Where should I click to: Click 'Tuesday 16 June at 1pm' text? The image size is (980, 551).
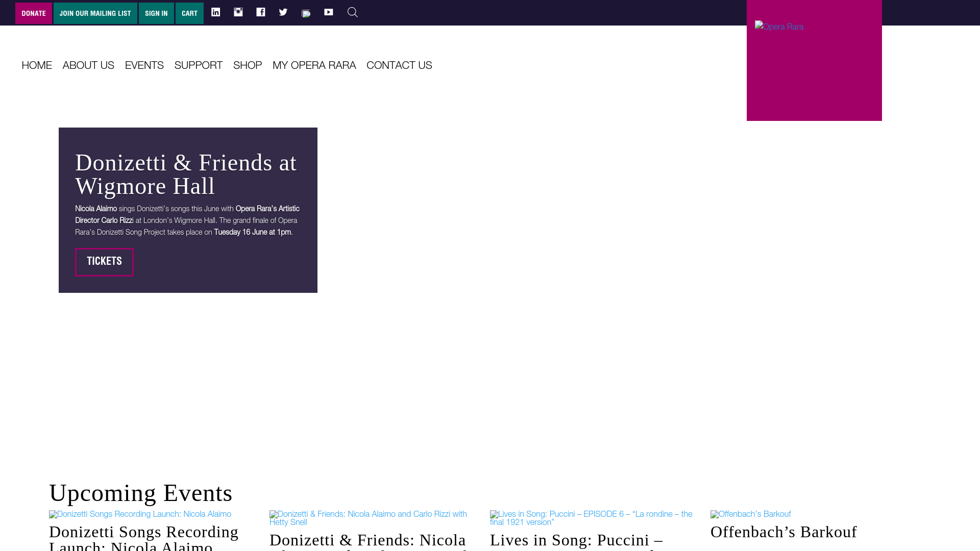(x=252, y=232)
